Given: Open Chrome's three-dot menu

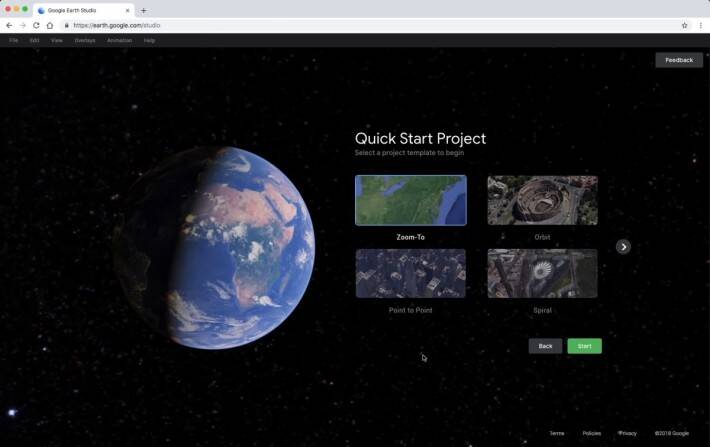Looking at the screenshot, I should 700,25.
